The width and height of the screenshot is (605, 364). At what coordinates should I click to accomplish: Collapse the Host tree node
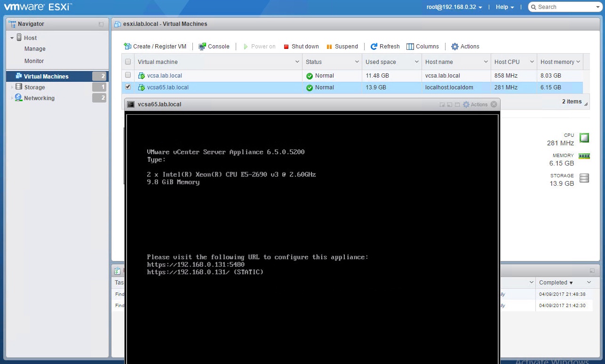(12, 38)
